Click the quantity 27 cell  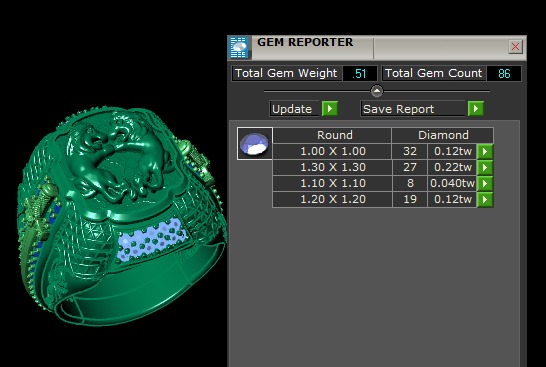click(x=410, y=167)
